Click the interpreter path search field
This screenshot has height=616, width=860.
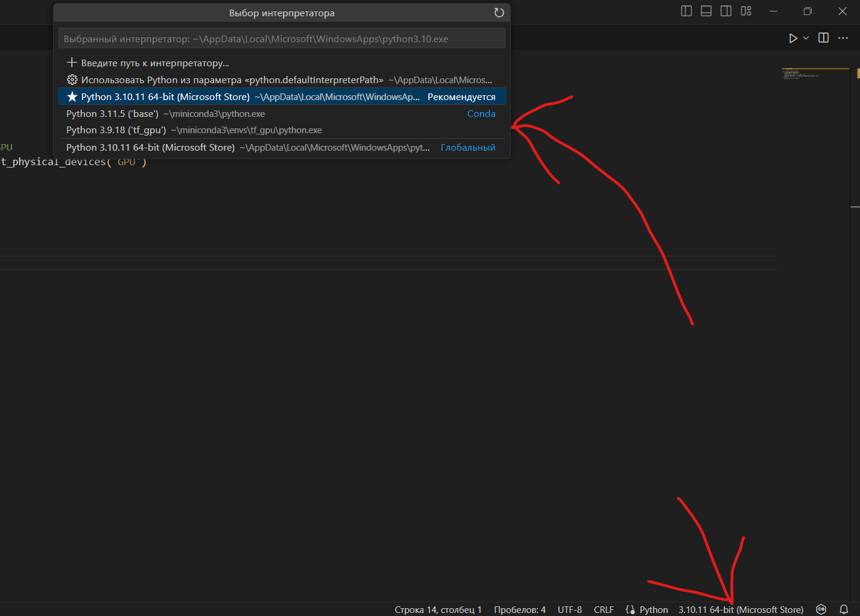click(x=282, y=39)
